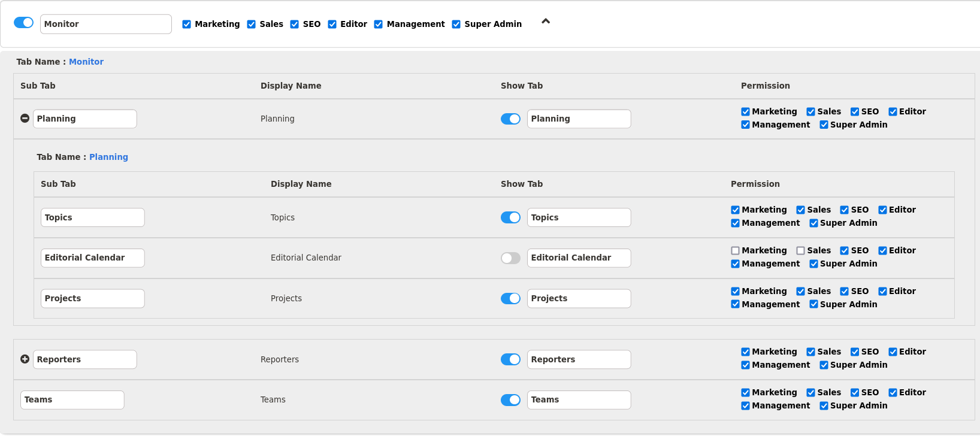
Task: Open the Planning tab name link
Action: coord(108,157)
